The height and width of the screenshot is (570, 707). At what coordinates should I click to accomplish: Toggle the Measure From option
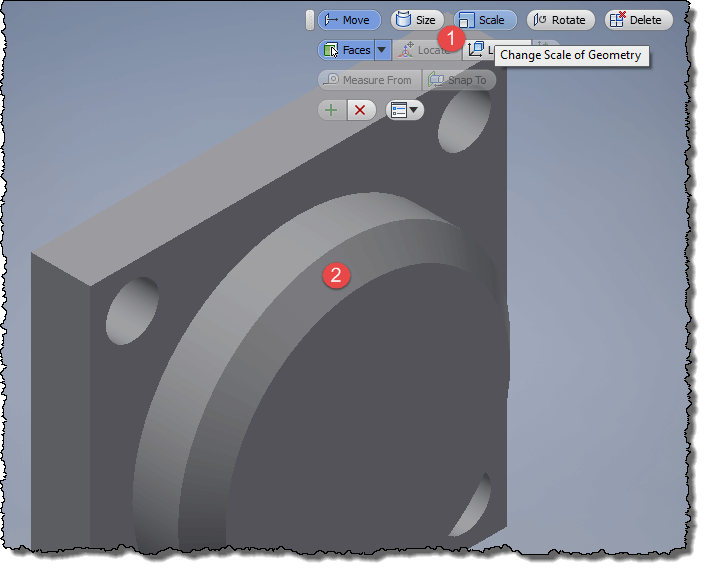pyautogui.click(x=368, y=80)
